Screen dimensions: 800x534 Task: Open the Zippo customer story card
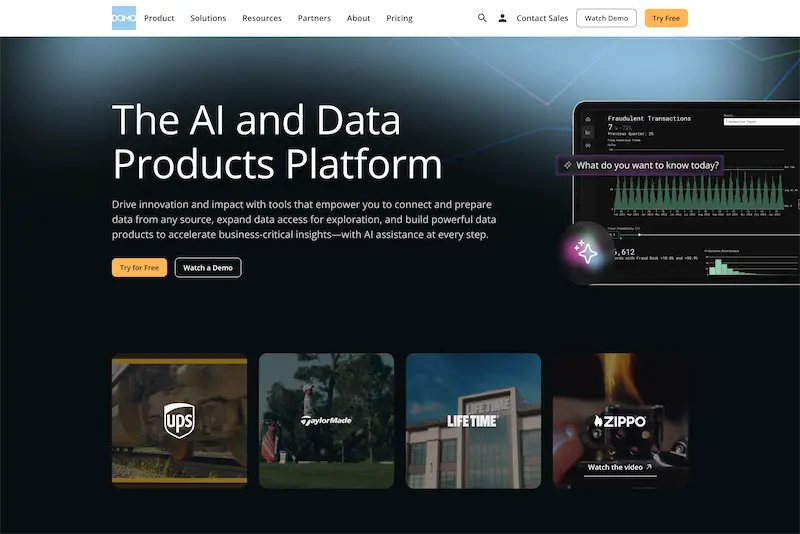620,421
